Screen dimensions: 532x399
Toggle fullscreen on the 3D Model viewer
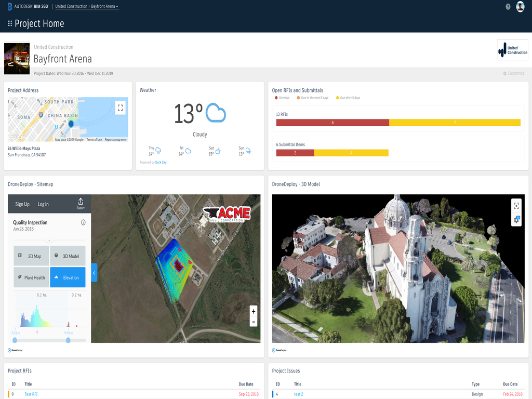tap(516, 206)
